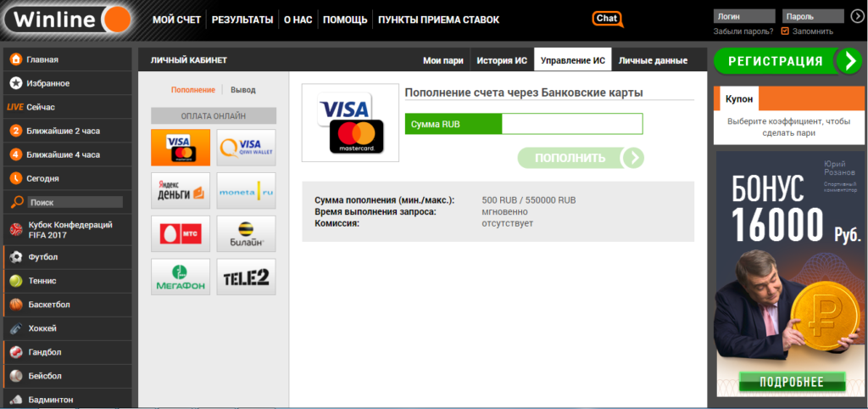Click the Бадминтон shuttlecock icon

16,400
